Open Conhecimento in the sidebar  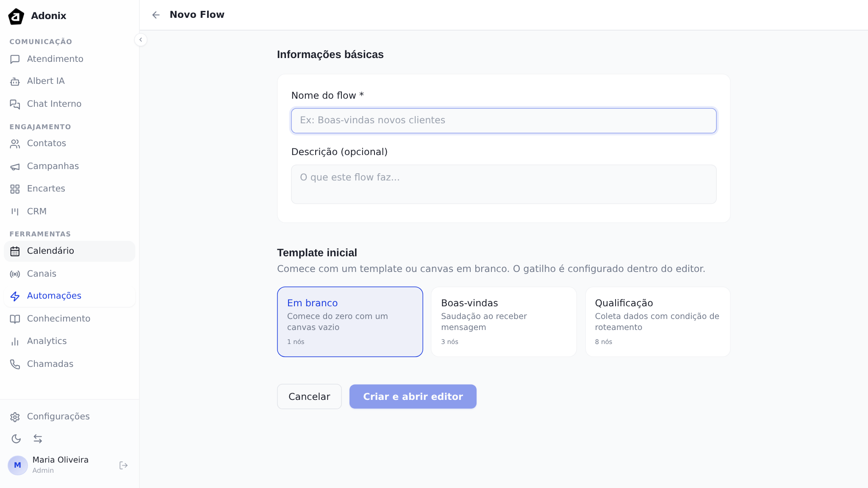point(58,319)
